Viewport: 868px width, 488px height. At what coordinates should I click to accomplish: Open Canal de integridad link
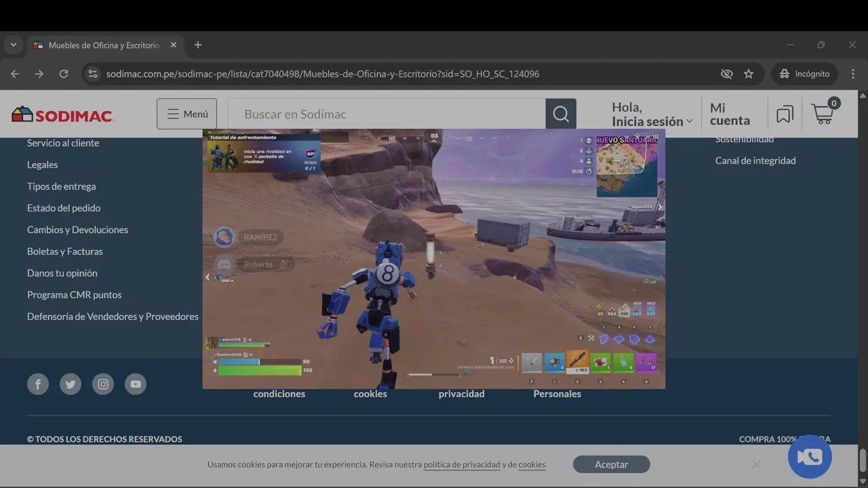755,161
